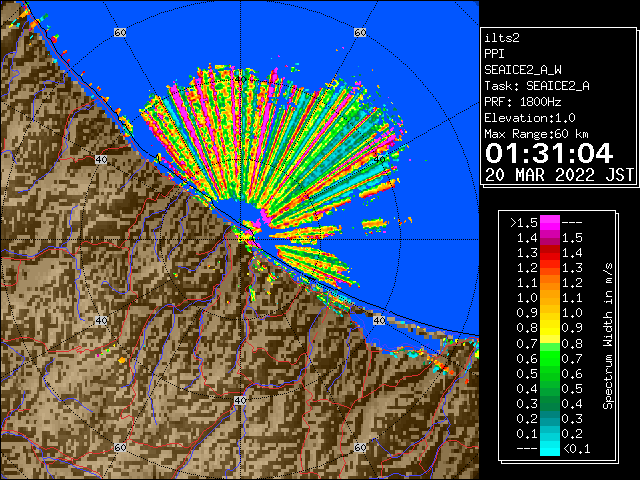640x480 pixels.
Task: Select the "Task: SEAICE2_A" line
Action: [537, 86]
